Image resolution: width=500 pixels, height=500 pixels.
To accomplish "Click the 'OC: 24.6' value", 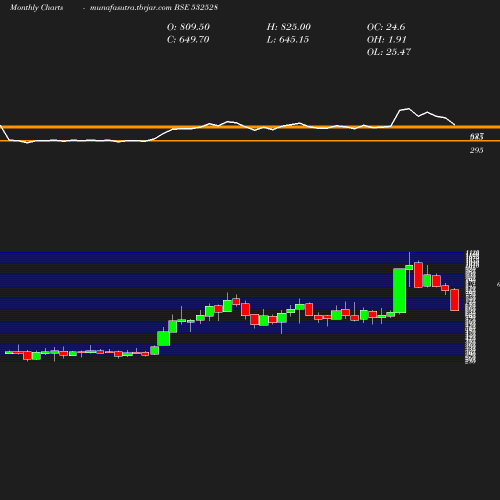I will tap(386, 27).
